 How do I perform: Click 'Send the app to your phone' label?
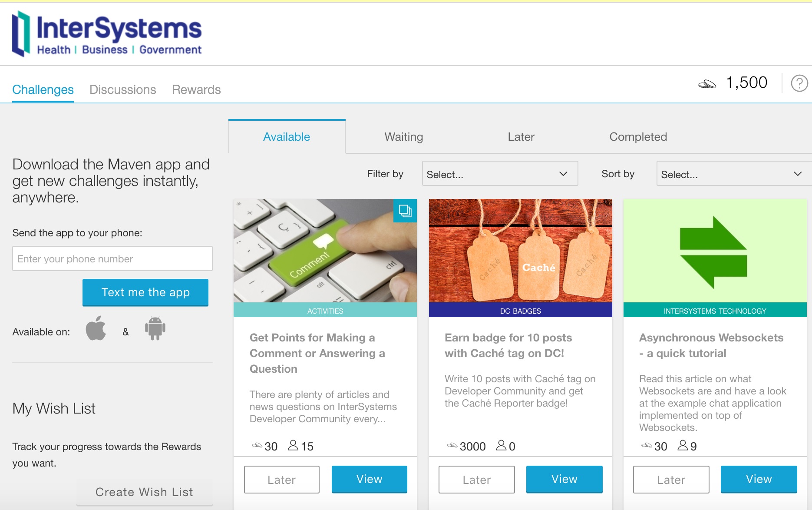click(x=77, y=233)
